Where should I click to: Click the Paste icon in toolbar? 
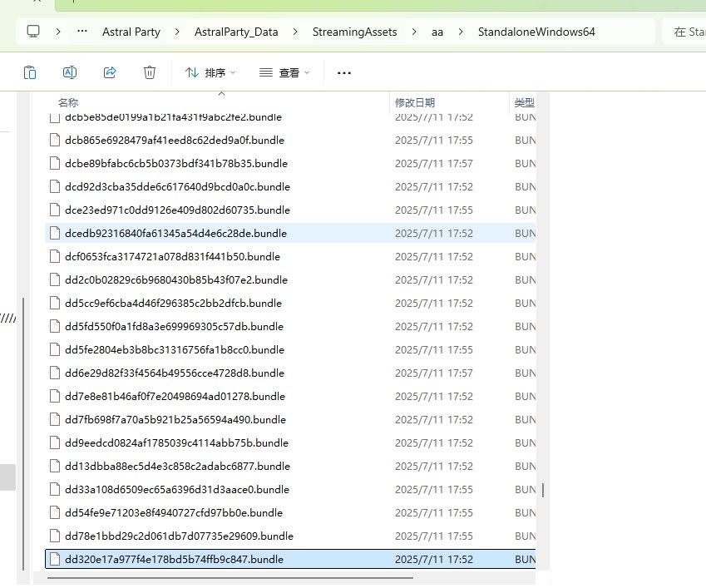[x=30, y=72]
